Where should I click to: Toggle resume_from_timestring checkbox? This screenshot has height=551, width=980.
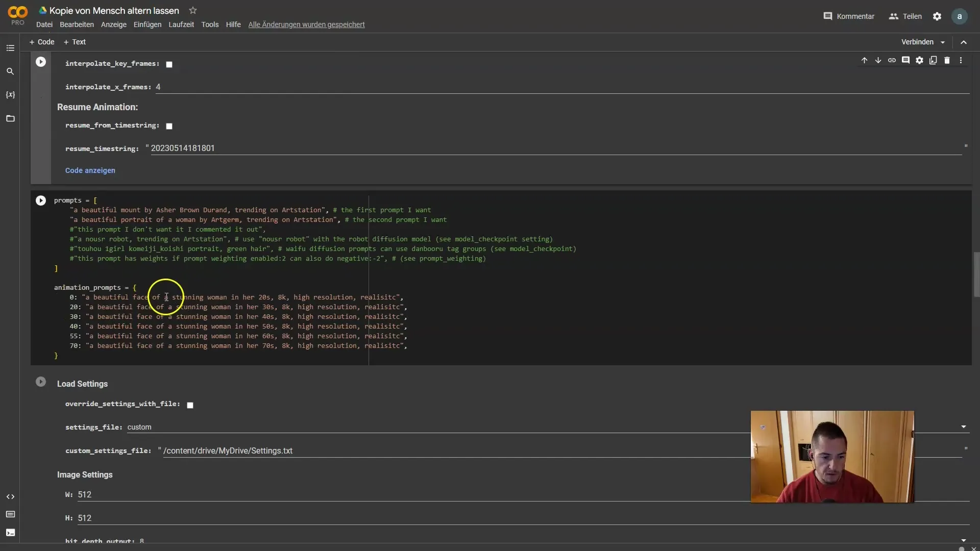[169, 126]
